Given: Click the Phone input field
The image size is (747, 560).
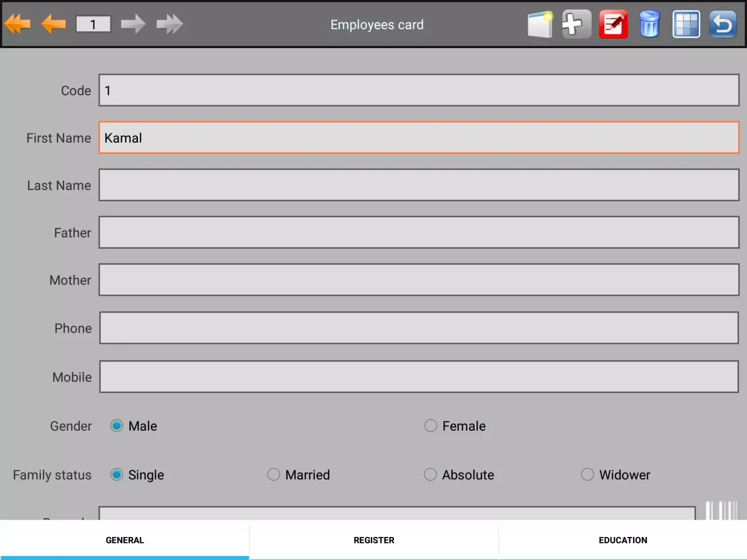Looking at the screenshot, I should click(x=419, y=328).
